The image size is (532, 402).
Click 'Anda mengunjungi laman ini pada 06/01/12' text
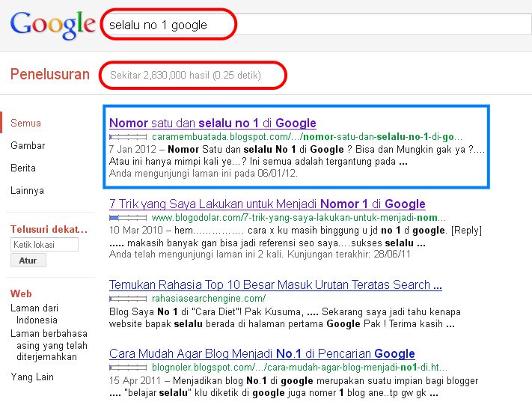coord(204,174)
